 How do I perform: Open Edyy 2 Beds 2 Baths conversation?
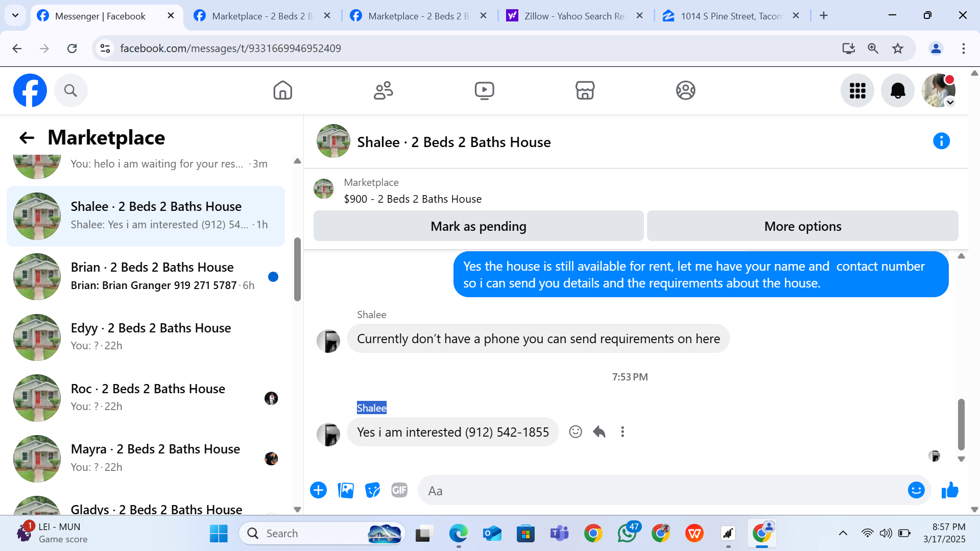pyautogui.click(x=146, y=337)
